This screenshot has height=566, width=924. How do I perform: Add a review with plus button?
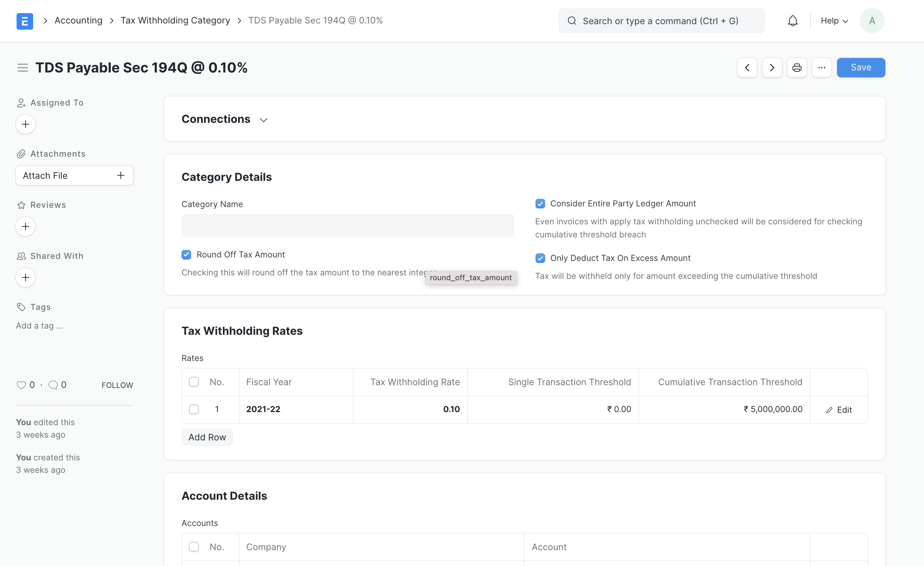pos(26,226)
